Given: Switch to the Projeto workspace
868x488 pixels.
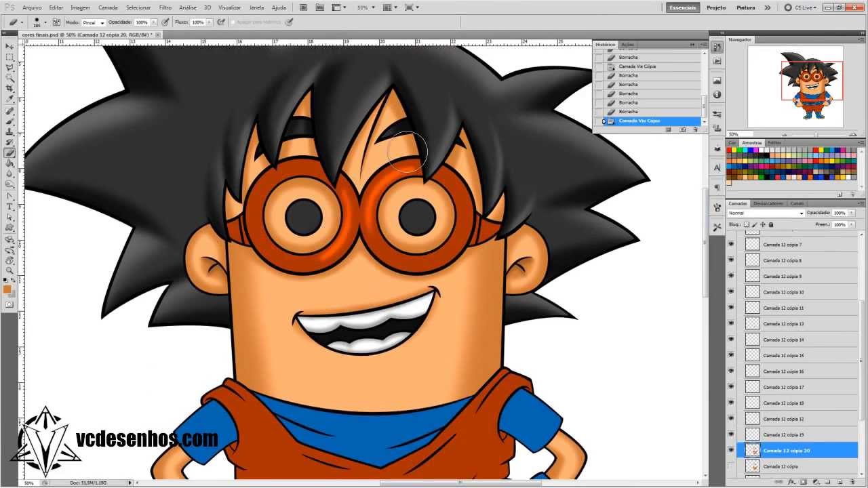Looking at the screenshot, I should (716, 7).
